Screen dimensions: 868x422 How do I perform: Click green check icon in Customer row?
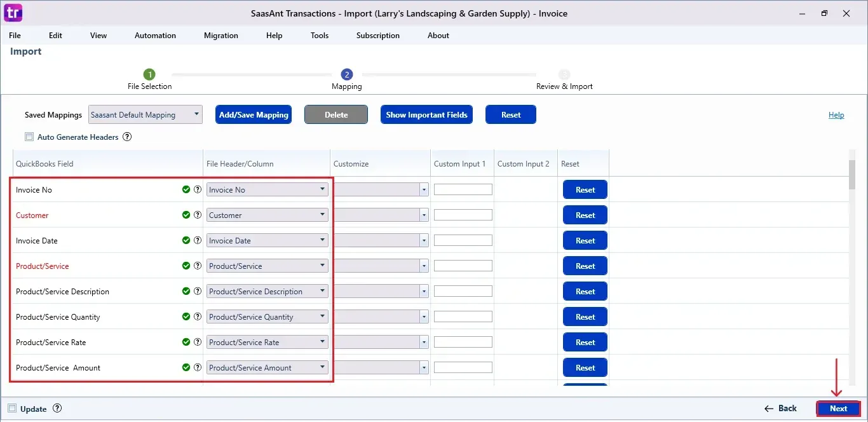(186, 215)
